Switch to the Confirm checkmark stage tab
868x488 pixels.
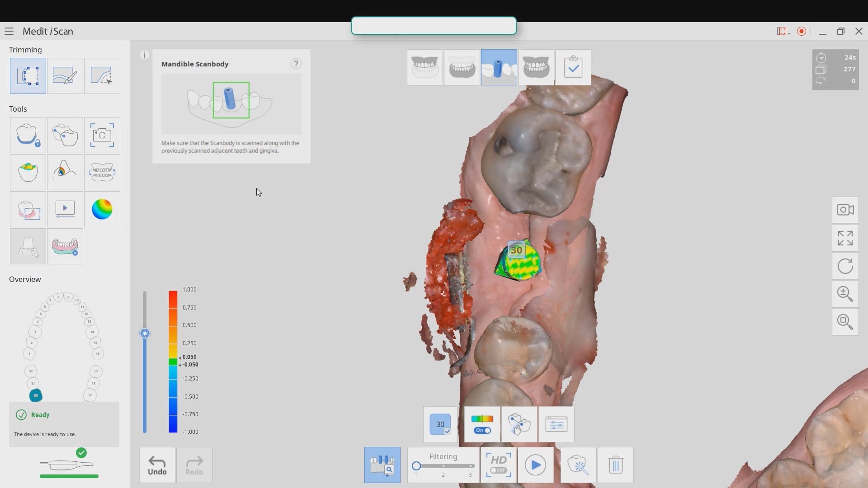(x=573, y=68)
